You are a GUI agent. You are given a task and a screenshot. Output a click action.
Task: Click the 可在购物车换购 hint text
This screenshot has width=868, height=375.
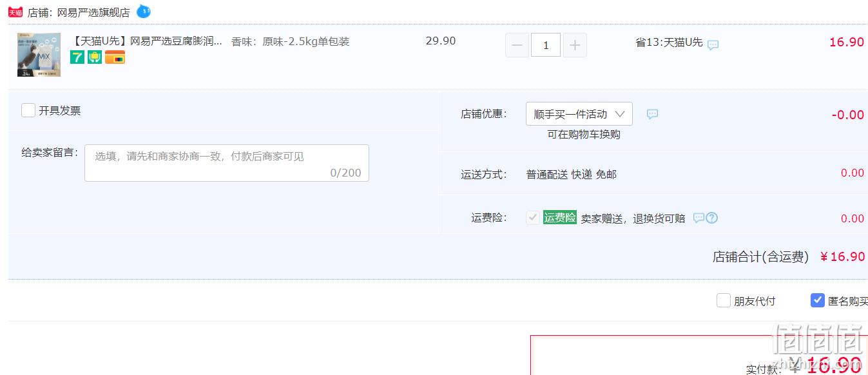[x=584, y=135]
